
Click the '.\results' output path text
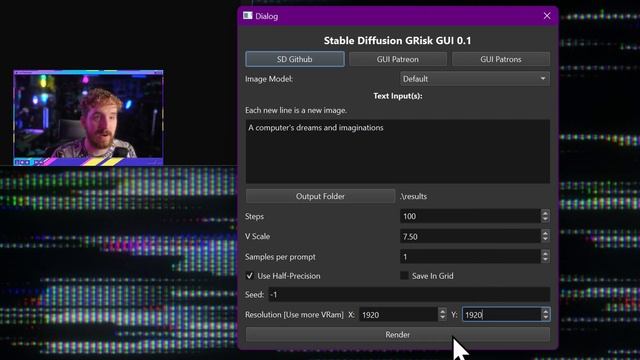tap(413, 196)
